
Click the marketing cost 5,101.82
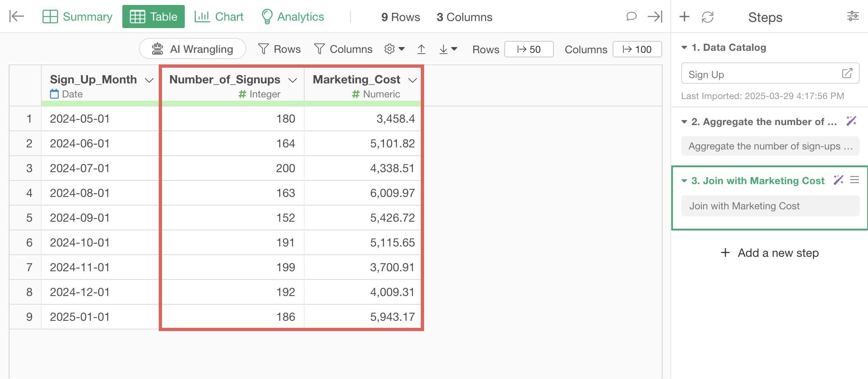point(392,144)
